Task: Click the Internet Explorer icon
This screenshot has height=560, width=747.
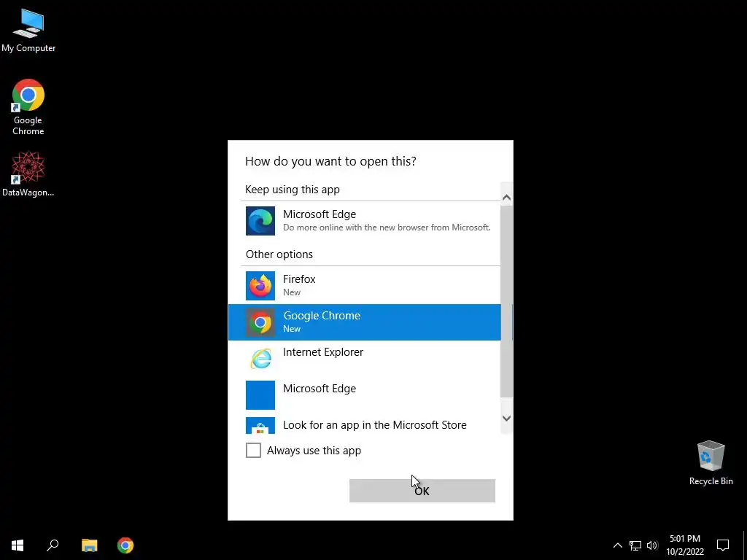Action: (260, 359)
